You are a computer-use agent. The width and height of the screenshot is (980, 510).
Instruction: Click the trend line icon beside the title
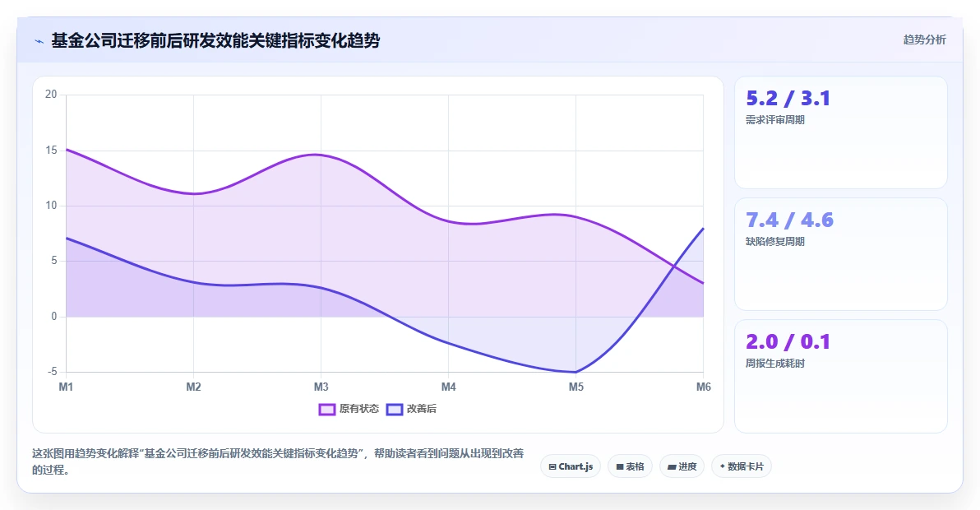click(x=39, y=41)
